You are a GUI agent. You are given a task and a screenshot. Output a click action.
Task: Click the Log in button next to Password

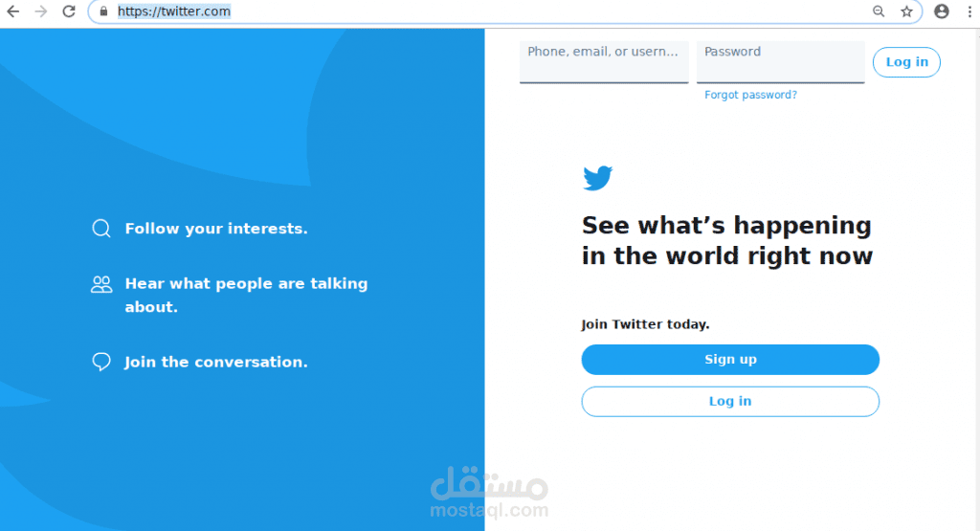click(x=906, y=62)
